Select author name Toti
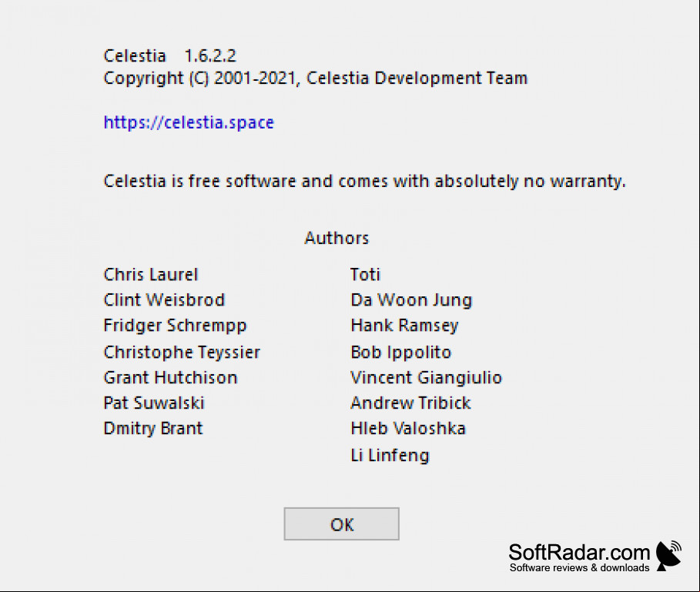Viewport: 700px width, 592px height. pyautogui.click(x=365, y=275)
